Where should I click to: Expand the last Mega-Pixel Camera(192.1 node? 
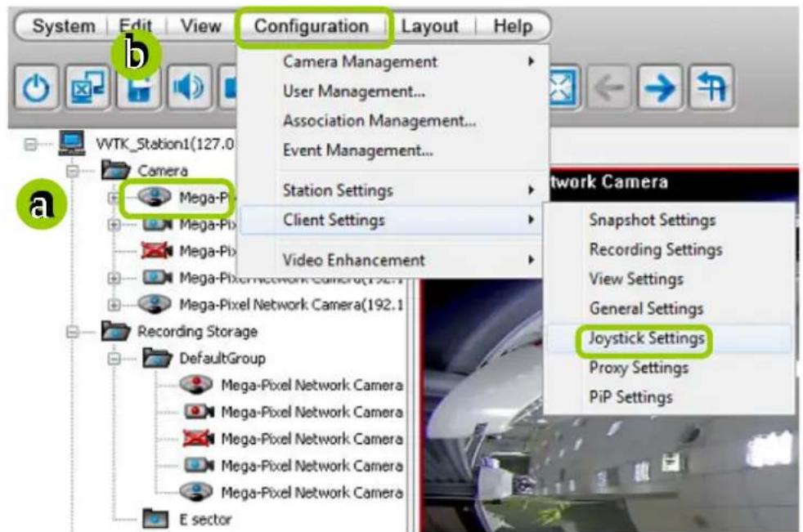(114, 305)
